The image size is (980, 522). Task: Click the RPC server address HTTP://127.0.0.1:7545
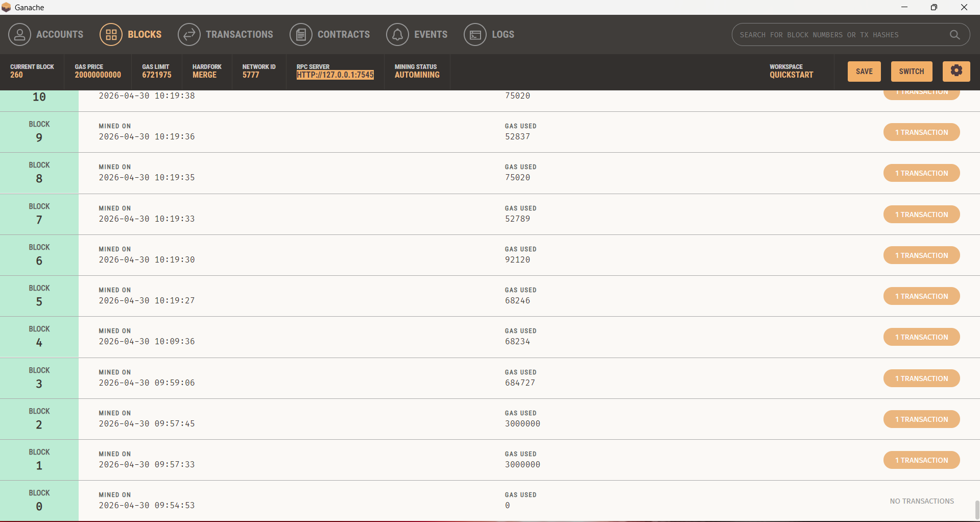point(335,75)
